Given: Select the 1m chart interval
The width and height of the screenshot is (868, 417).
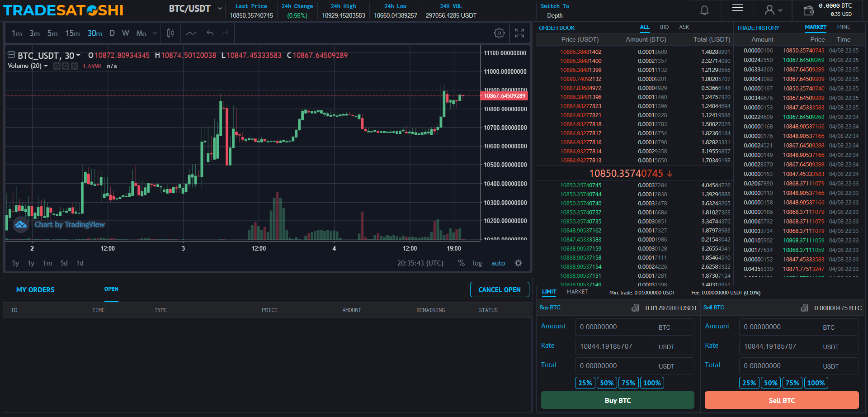Looking at the screenshot, I should (17, 33).
